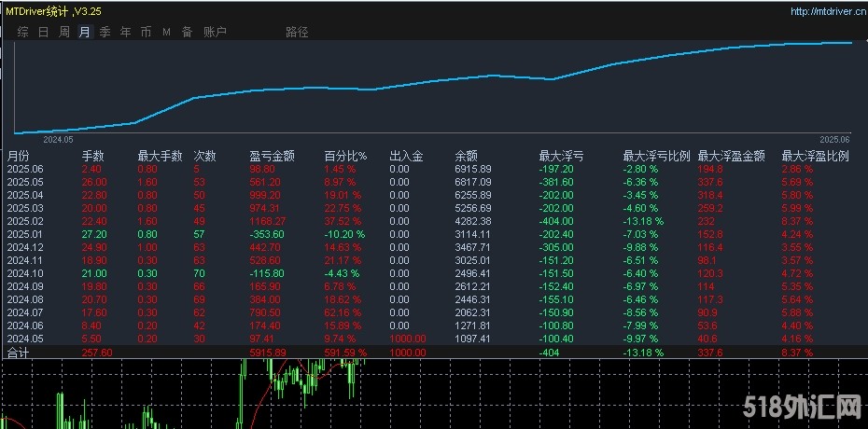The height and width of the screenshot is (429, 868).
Task: Open the M tab
Action: [167, 33]
